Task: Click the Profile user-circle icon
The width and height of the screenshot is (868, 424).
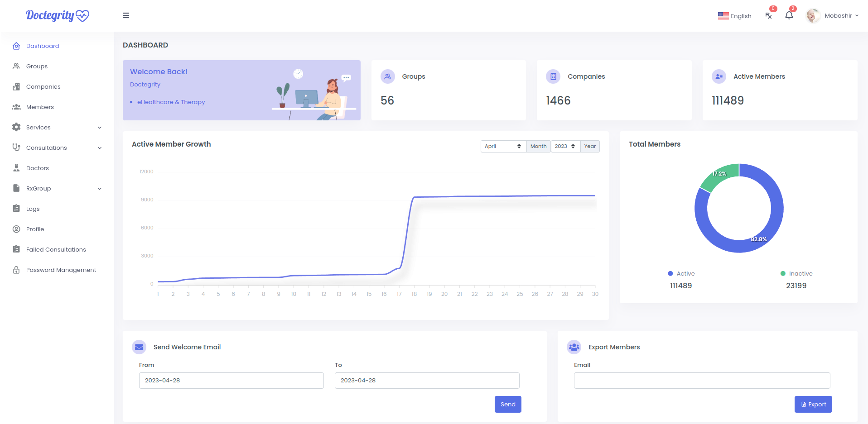Action: (16, 229)
